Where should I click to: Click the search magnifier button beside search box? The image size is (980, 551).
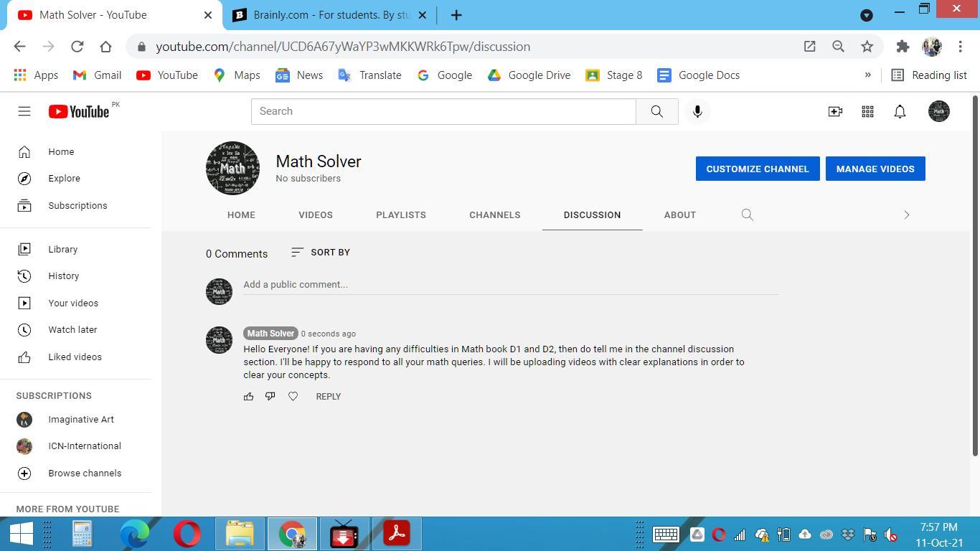pyautogui.click(x=656, y=111)
